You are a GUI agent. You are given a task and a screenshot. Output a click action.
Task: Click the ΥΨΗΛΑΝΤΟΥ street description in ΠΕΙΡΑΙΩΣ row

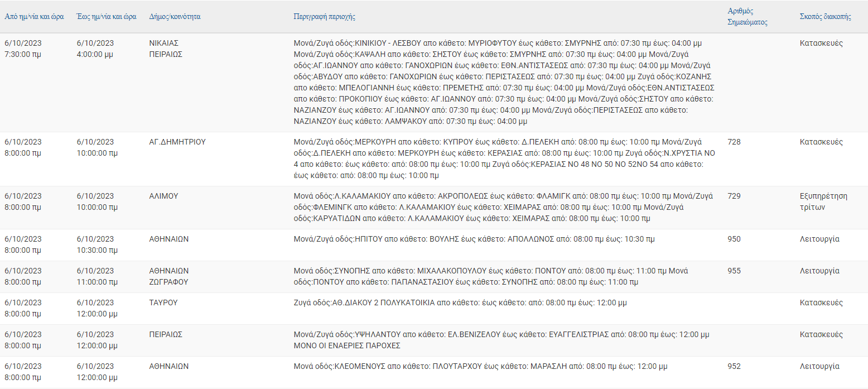tap(501, 340)
